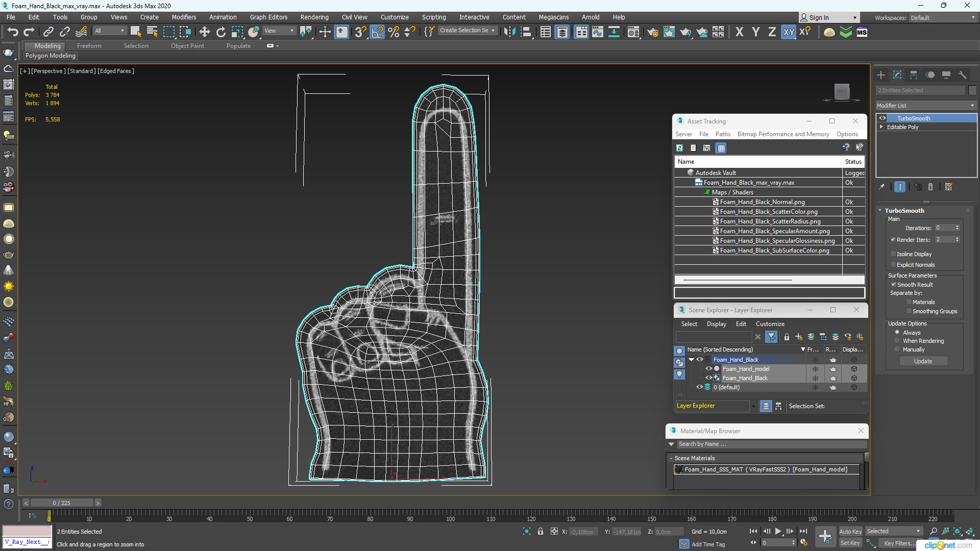Adjust Iterations stepper in TurboSmooth settings

[x=957, y=228]
